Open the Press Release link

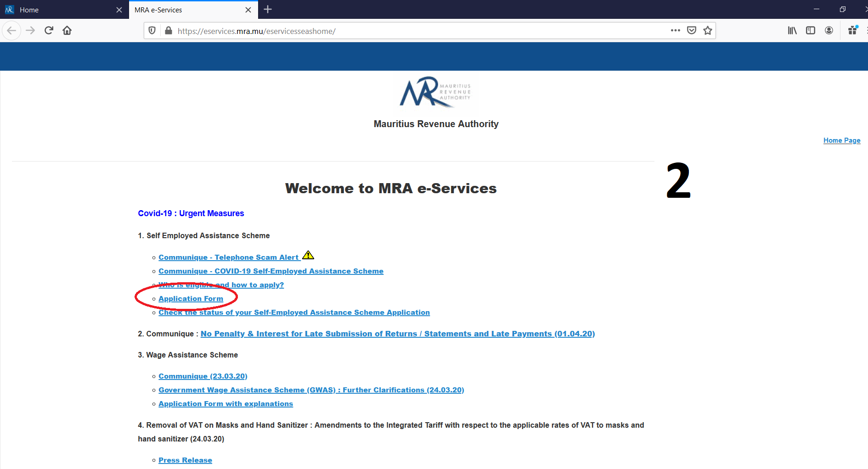click(185, 460)
